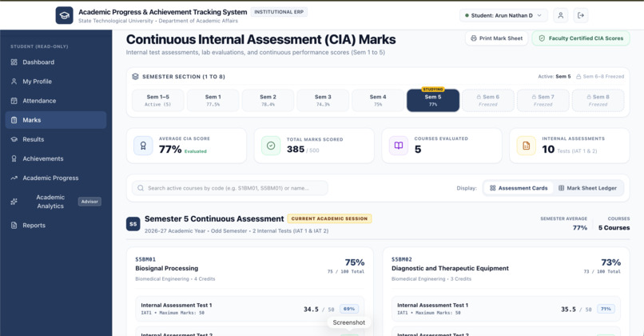This screenshot has height=336, width=644.
Task: Select the Sem 5 studying tab
Action: [x=433, y=100]
